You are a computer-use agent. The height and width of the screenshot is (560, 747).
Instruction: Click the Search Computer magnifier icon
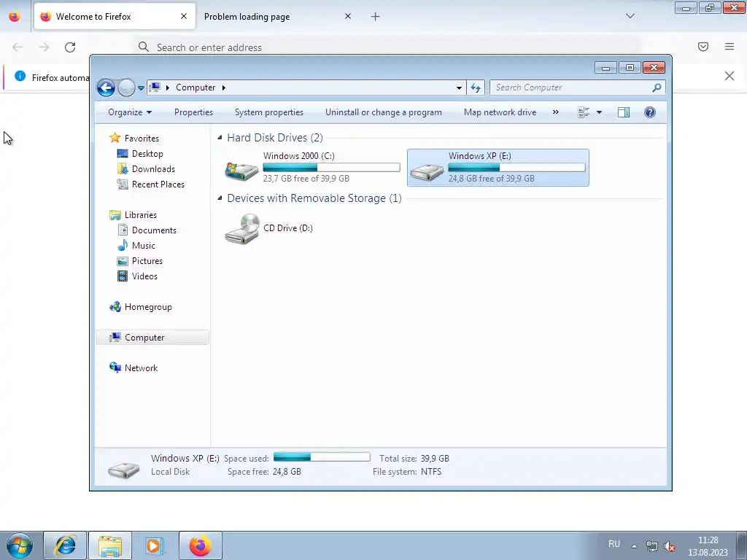(x=657, y=87)
